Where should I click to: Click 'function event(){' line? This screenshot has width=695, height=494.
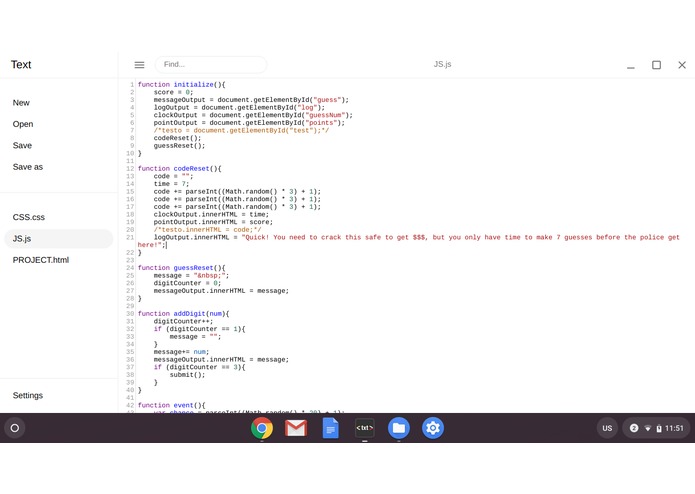pyautogui.click(x=172, y=405)
